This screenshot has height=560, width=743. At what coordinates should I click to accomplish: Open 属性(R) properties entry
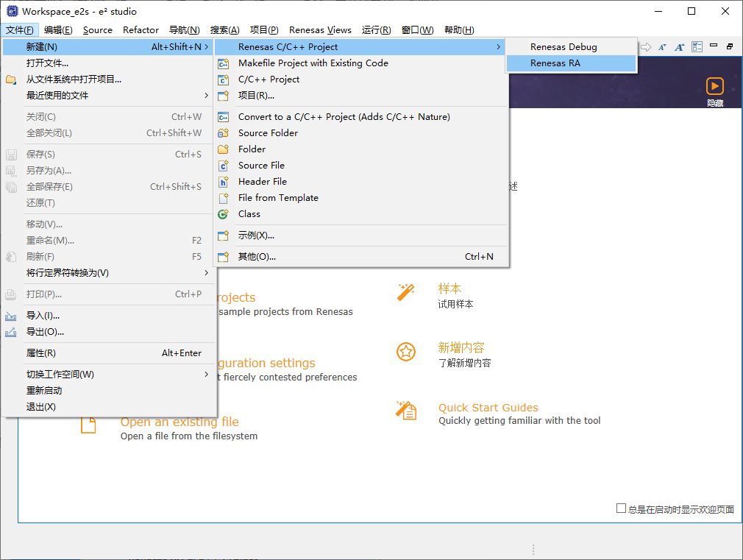108,352
